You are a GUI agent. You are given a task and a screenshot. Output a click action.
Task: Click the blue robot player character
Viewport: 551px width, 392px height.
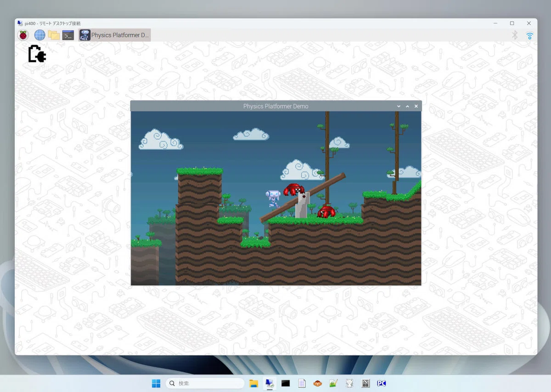click(273, 198)
